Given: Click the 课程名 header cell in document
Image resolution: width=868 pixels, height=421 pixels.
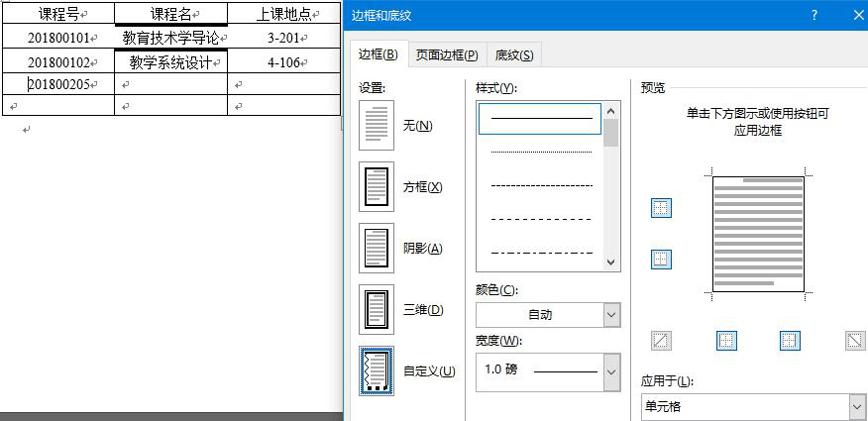Looking at the screenshot, I should click(x=171, y=13).
